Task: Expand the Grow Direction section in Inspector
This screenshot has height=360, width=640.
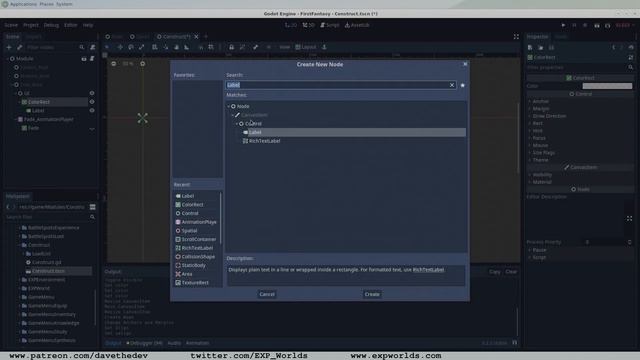Action: pos(549,116)
